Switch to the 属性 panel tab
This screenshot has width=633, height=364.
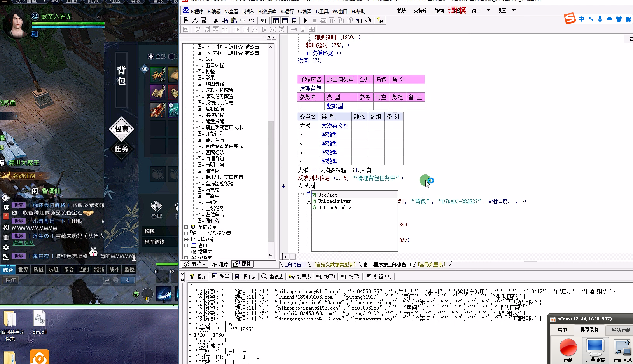coord(243,264)
